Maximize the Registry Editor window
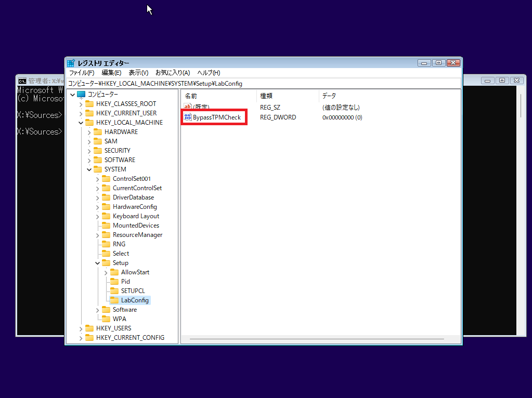The image size is (532, 398). 438,63
